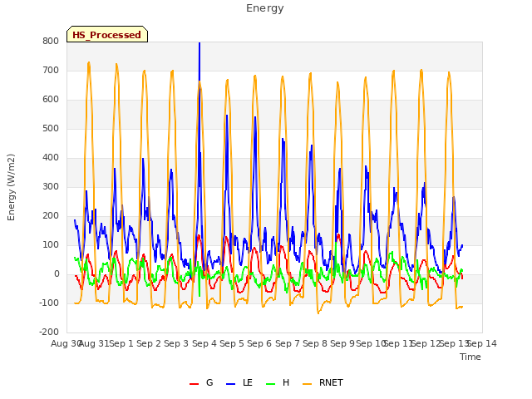The width and height of the screenshot is (532, 399).
Task: Toggle the RNET series legend entry
Action: coord(323,382)
